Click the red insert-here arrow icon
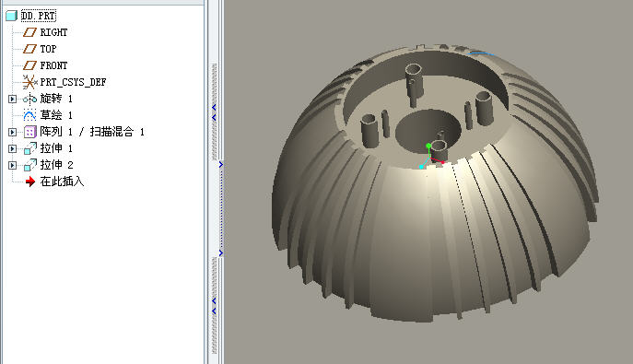 coord(29,182)
